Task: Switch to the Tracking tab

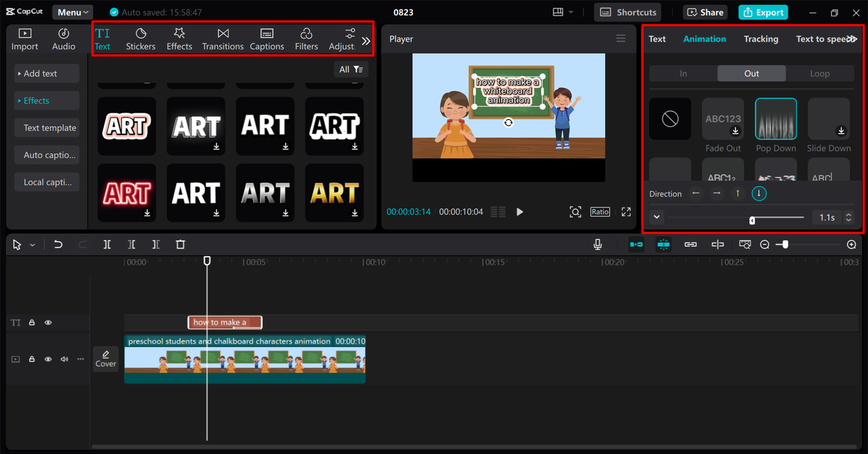Action: (x=761, y=39)
